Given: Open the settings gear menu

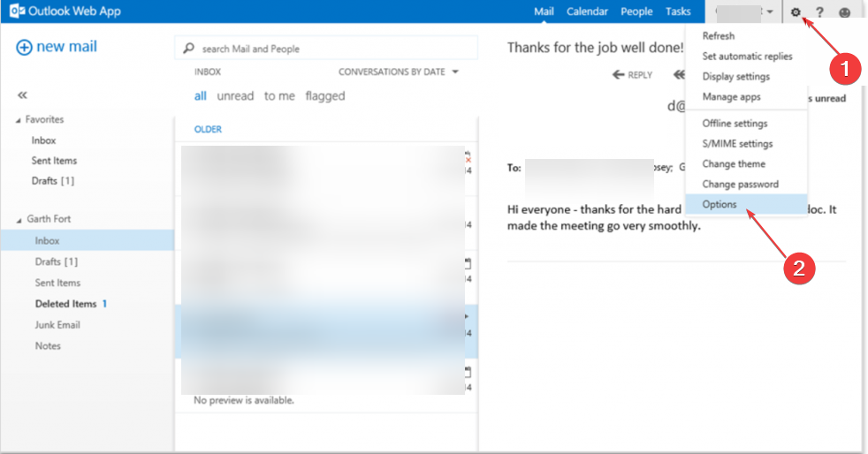Looking at the screenshot, I should point(796,11).
